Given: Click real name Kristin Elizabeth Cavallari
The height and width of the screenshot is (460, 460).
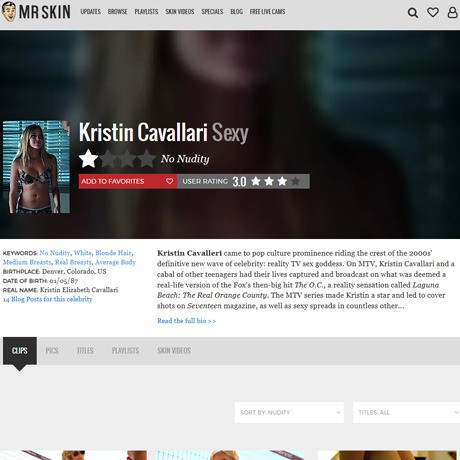Looking at the screenshot, I should tap(79, 290).
